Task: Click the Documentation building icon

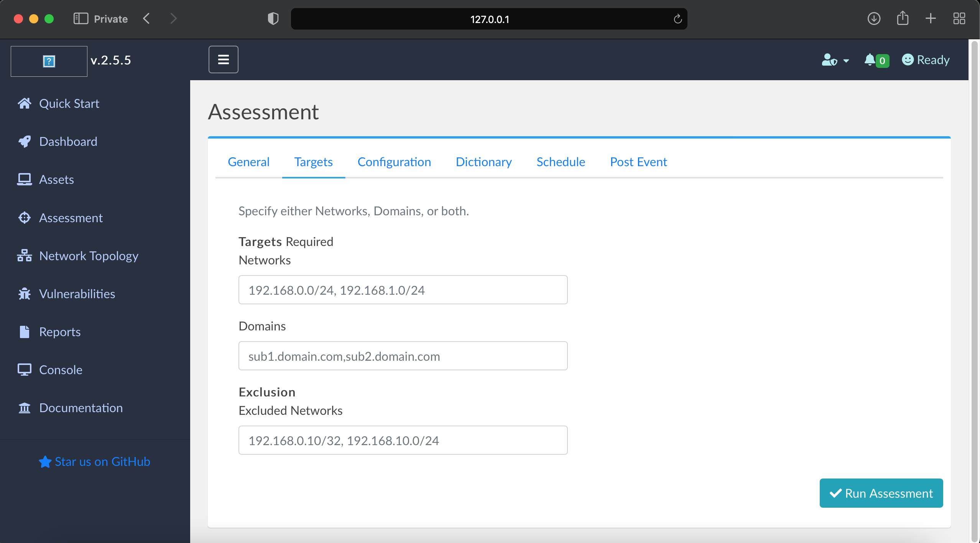Action: coord(25,408)
